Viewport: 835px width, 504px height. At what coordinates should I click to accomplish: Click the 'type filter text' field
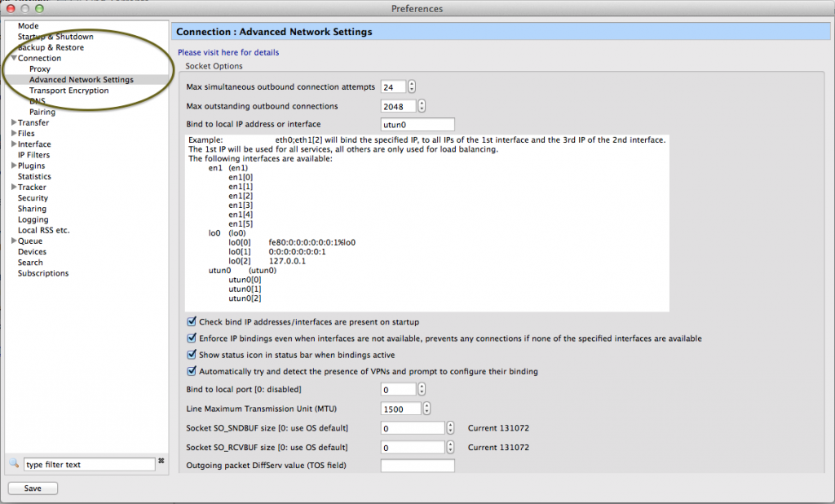pyautogui.click(x=89, y=464)
